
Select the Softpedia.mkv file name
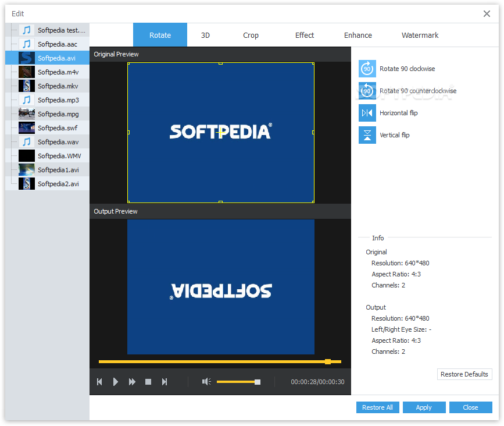[58, 86]
